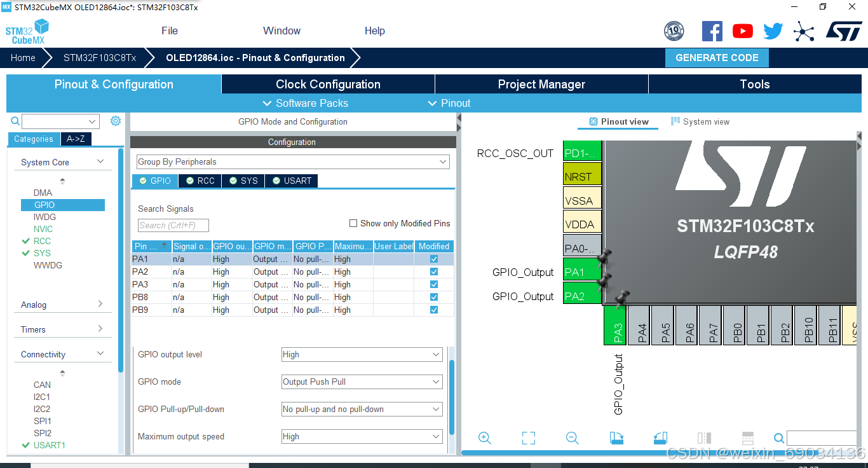
Task: Click the vertical scrollbar of GPIO settings
Action: pos(452,397)
